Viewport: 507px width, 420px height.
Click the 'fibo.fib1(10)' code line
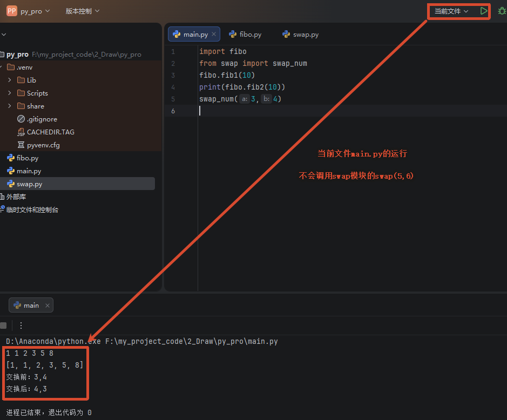[227, 76]
